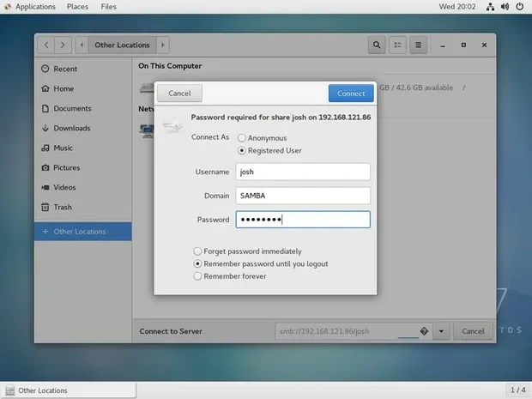Open Music folder in the sidebar
Screen dimensions: 532x399
pyautogui.click(x=82, y=148)
